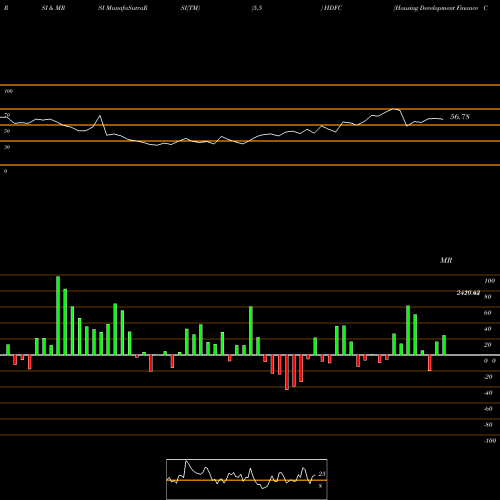Click the -100 label on the MR axis
The image size is (500, 500).
[x=490, y=441]
